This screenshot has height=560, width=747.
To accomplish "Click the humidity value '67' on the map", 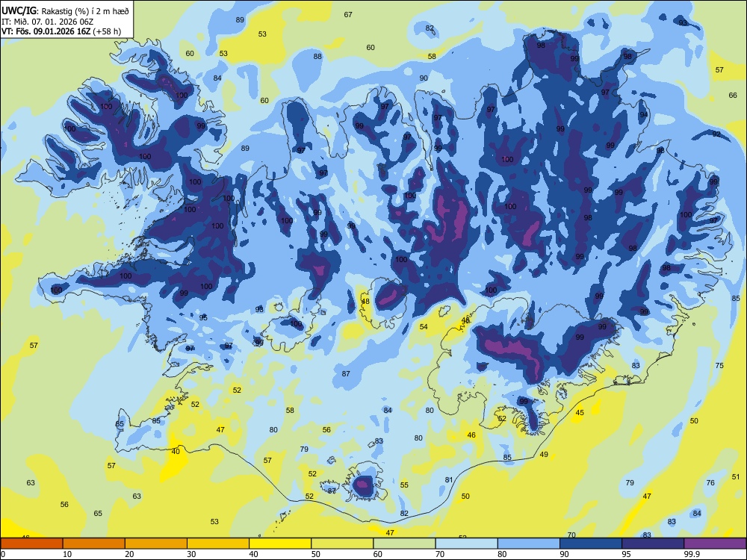I will 348,15.
